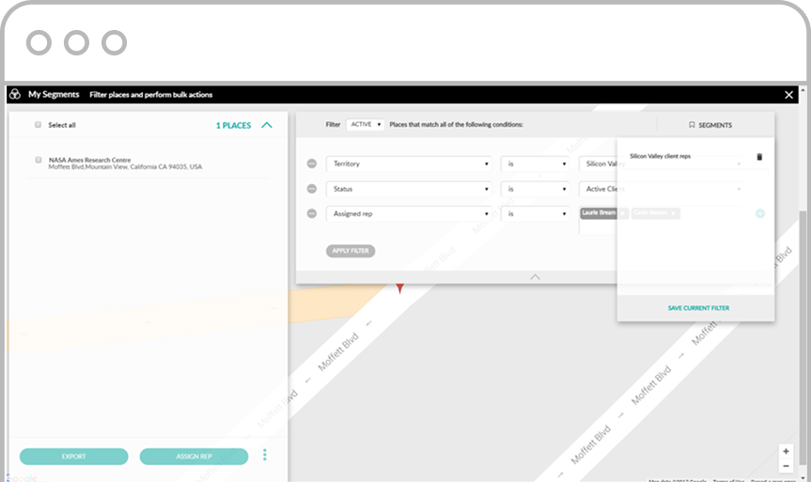Zoom out on the map
The image size is (811, 482).
pos(786,466)
